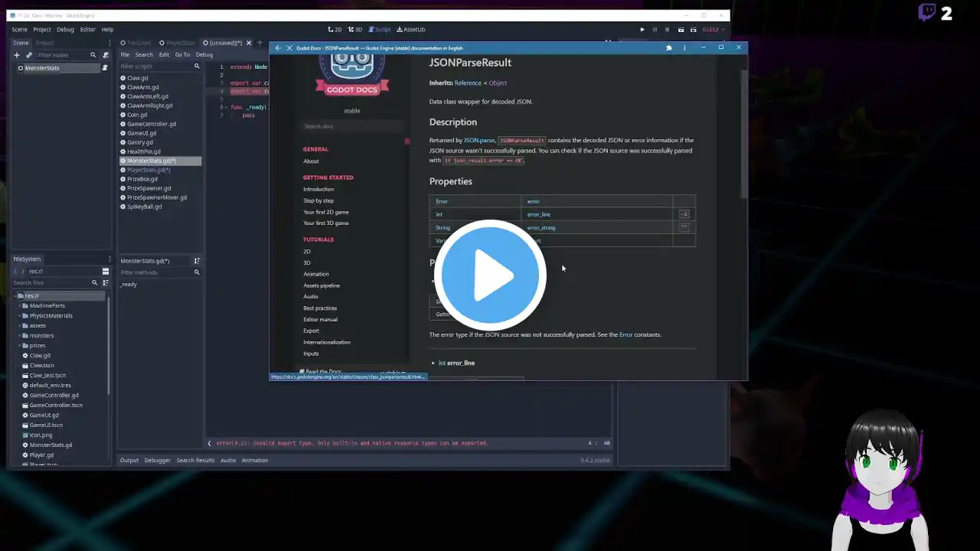Open PlayerStats.gd(*) in the script list
Screen dimensions: 980x551
pyautogui.click(x=149, y=170)
